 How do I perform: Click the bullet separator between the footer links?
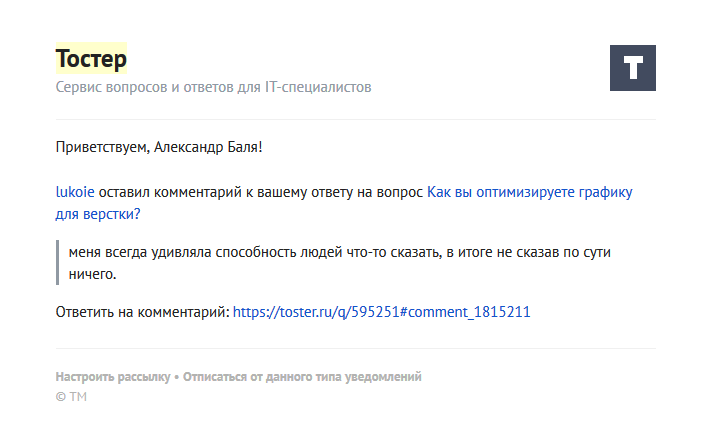point(177,377)
